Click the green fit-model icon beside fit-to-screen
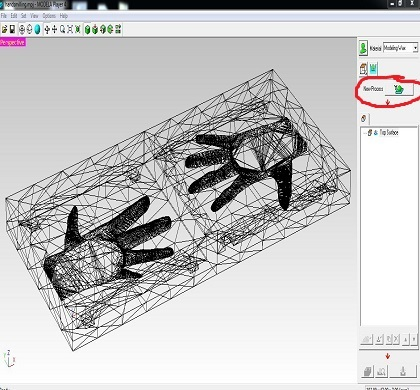The width and height of the screenshot is (420, 390). [x=78, y=29]
